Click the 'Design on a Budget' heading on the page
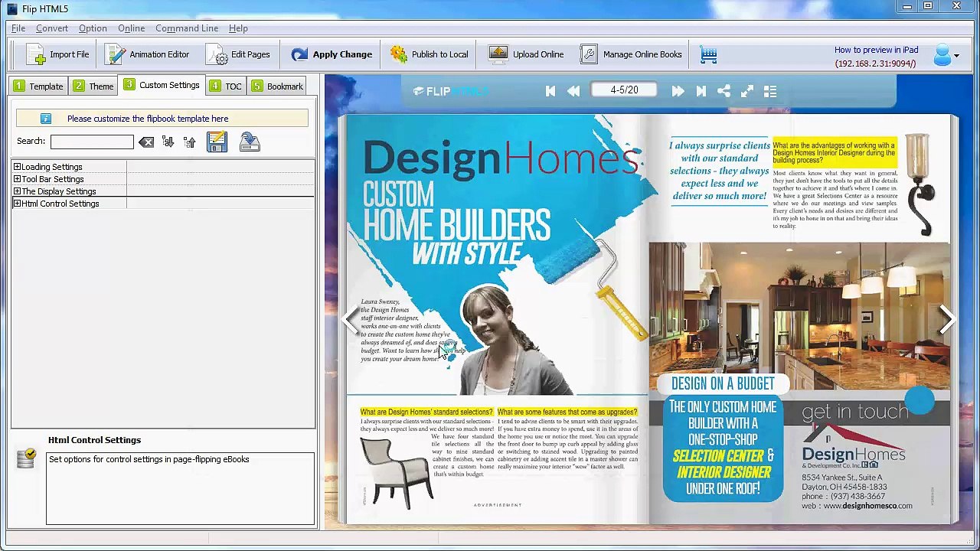This screenshot has width=980, height=551. 723,383
